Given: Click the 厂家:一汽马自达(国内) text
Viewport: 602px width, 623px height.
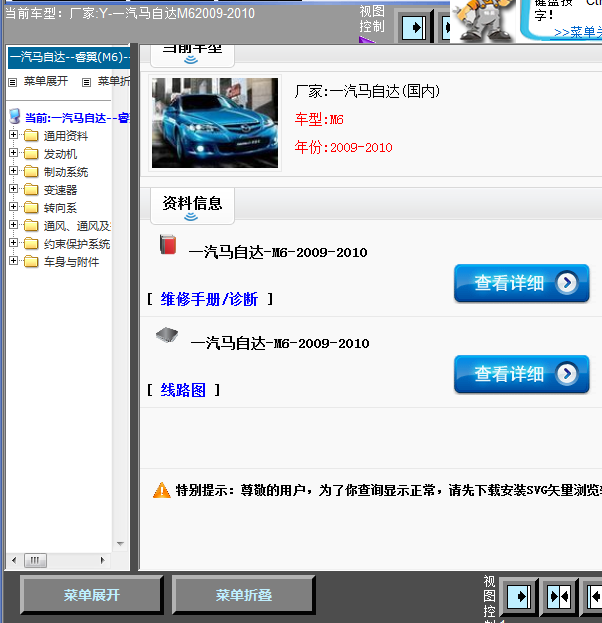Looking at the screenshot, I should click(x=367, y=91).
